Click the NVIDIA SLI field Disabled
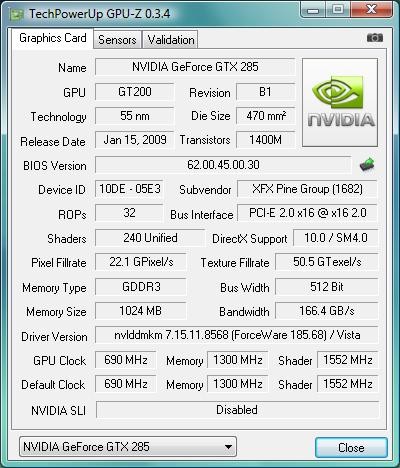The width and height of the screenshot is (400, 468). tap(237, 410)
